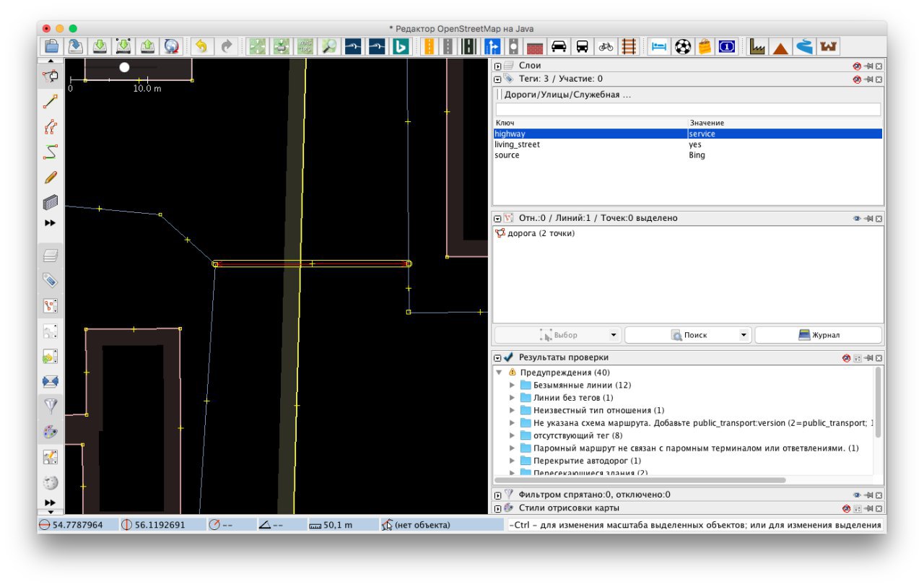Close the Слои panel with its X icon
Viewport: 924px width, 587px height.
click(879, 66)
